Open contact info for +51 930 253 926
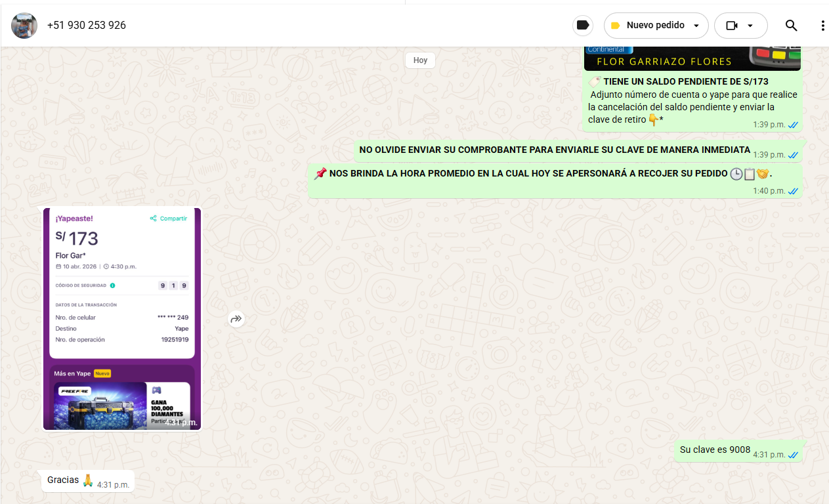 coord(87,26)
